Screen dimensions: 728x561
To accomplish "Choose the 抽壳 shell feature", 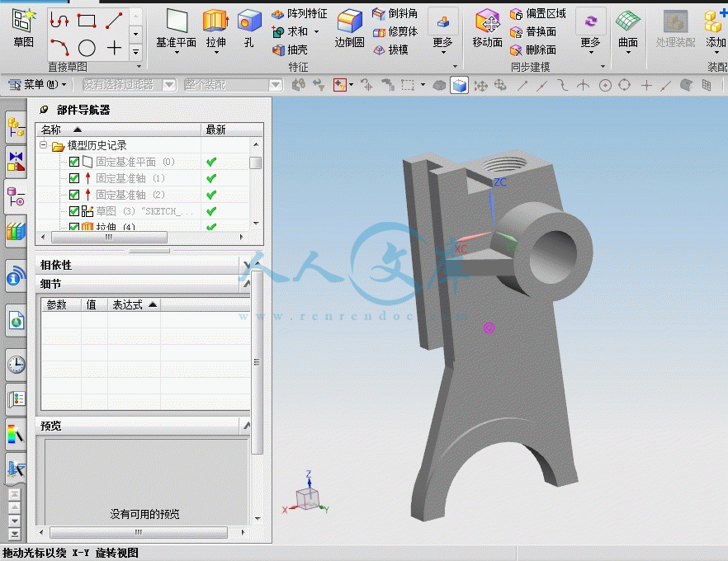I will [290, 49].
